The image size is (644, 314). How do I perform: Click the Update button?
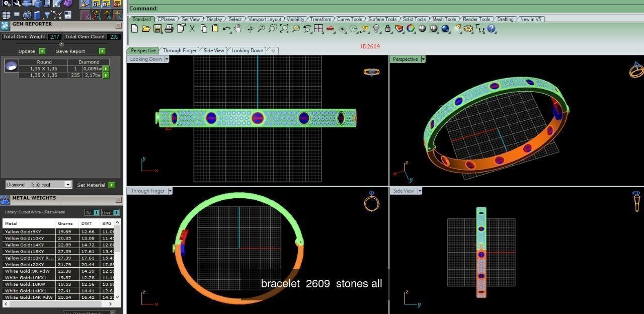31,51
